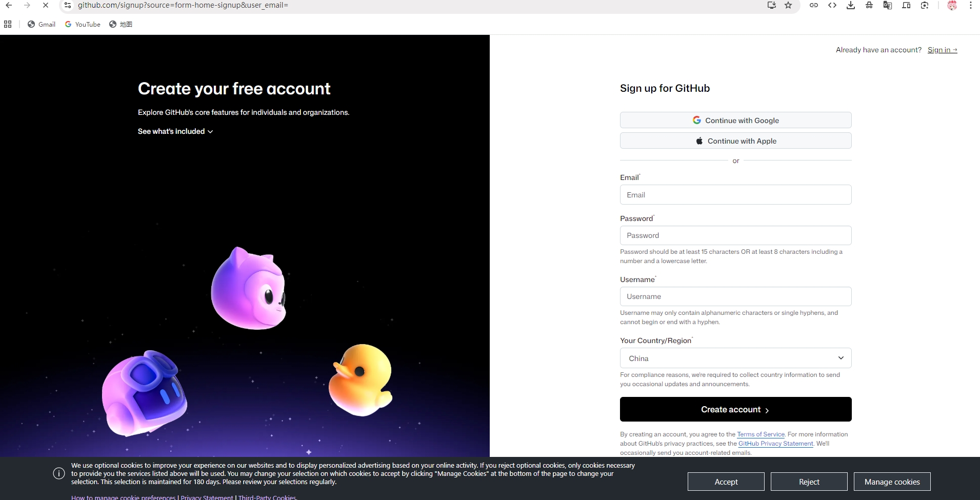980x500 pixels.
Task: Click Manage cookies button
Action: click(x=892, y=482)
